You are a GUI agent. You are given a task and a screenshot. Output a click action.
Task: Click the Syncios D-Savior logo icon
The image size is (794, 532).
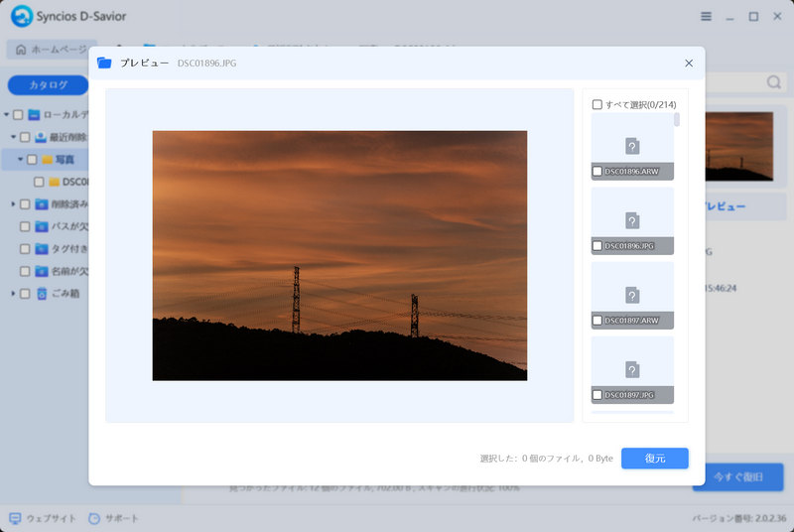click(x=21, y=16)
